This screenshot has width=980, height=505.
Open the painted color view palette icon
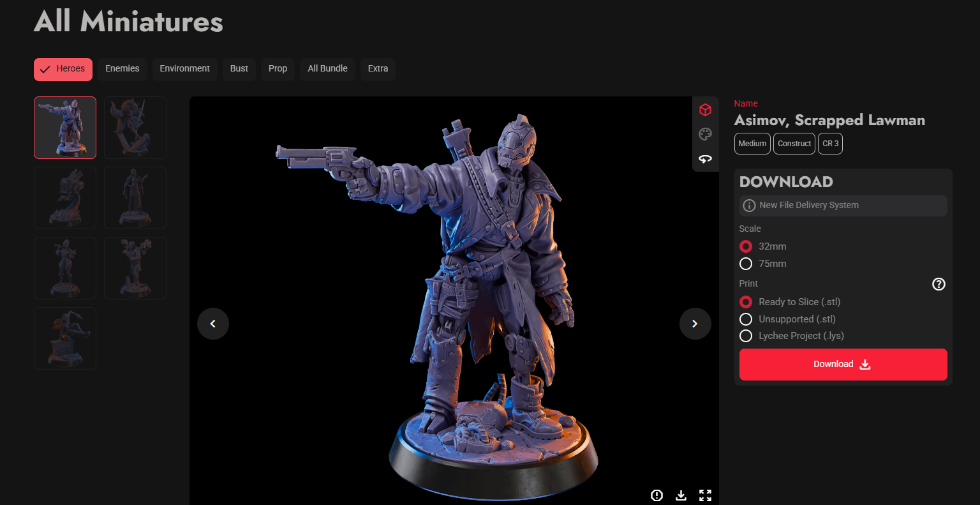(x=705, y=134)
